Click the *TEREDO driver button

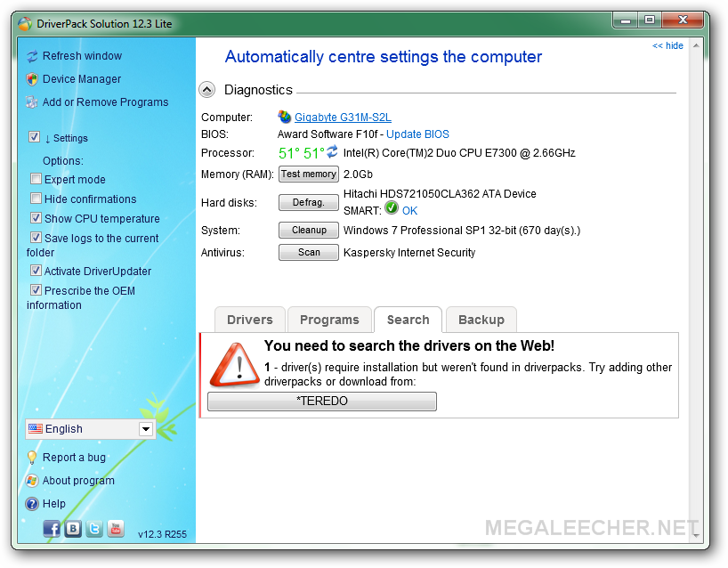coord(322,402)
